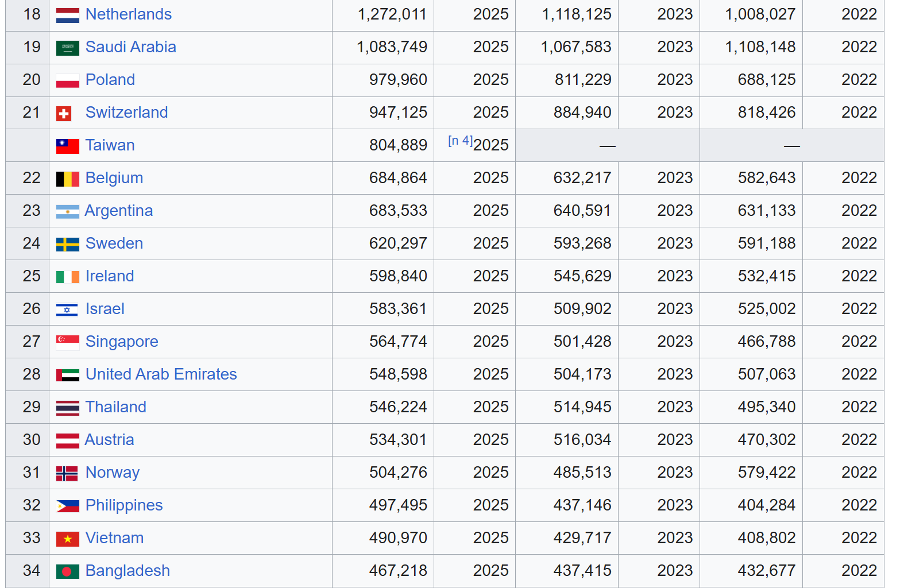This screenshot has width=904, height=588.
Task: Follow the Thailand link
Action: 116,407
